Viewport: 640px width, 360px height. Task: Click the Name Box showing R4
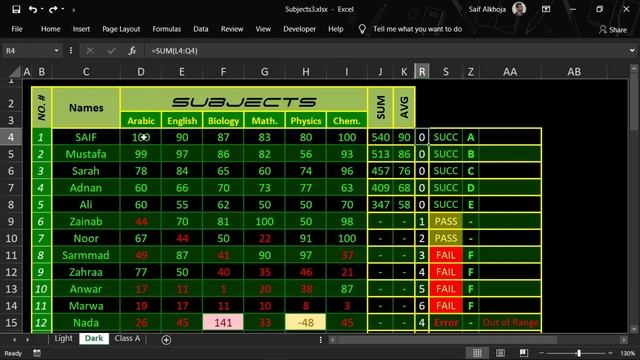27,51
